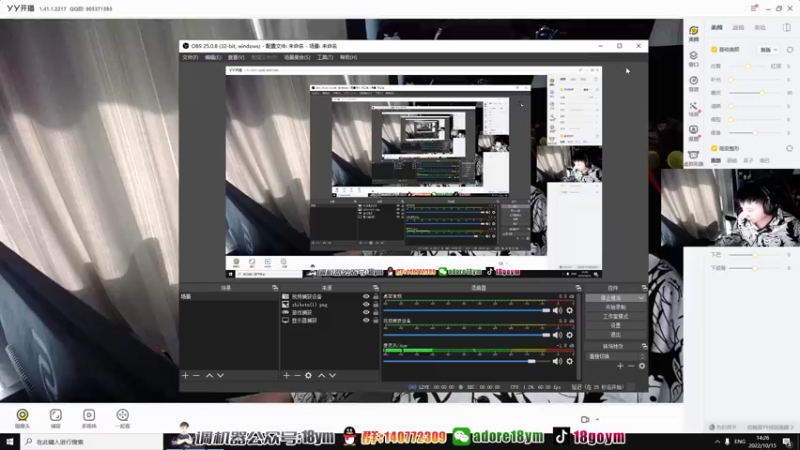Image resolution: width=800 pixels, height=450 pixels.
Task: Hide the zhibotu(1).png source eye icon
Action: tap(366, 305)
